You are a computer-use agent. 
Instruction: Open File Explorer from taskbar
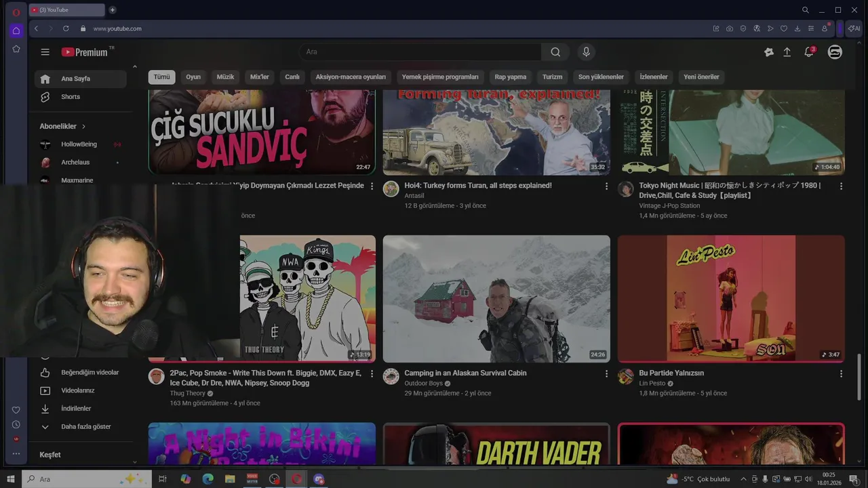coord(230,479)
